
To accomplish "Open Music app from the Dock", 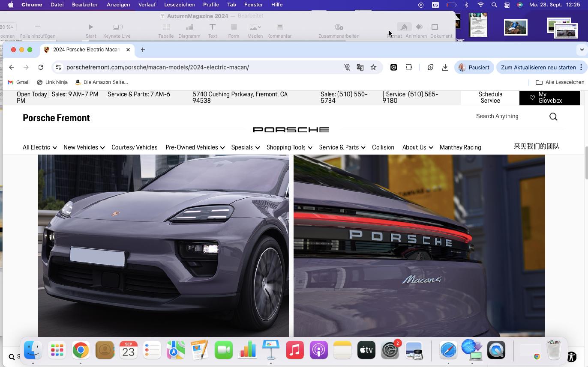I will tap(295, 350).
